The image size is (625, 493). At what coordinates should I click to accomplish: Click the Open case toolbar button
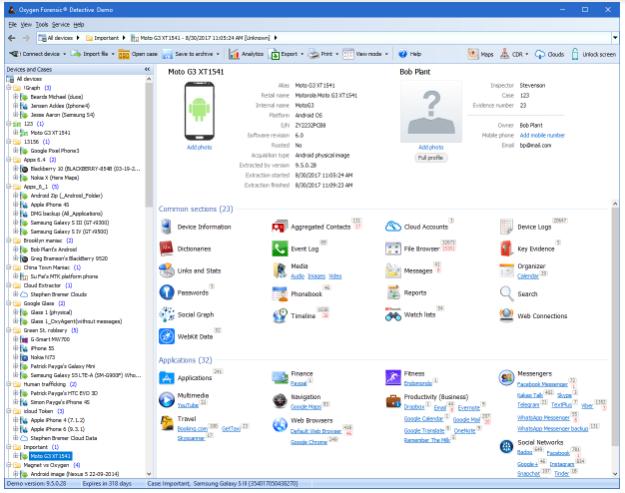(x=138, y=54)
